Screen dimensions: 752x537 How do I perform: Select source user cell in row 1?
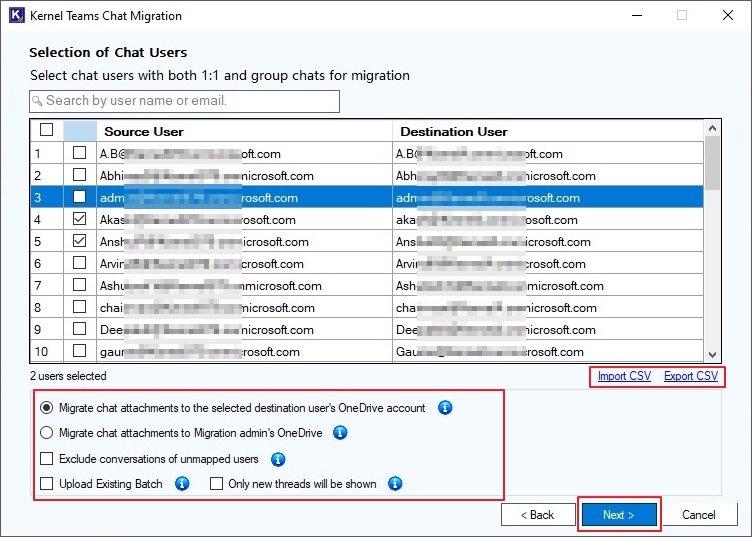(x=245, y=153)
